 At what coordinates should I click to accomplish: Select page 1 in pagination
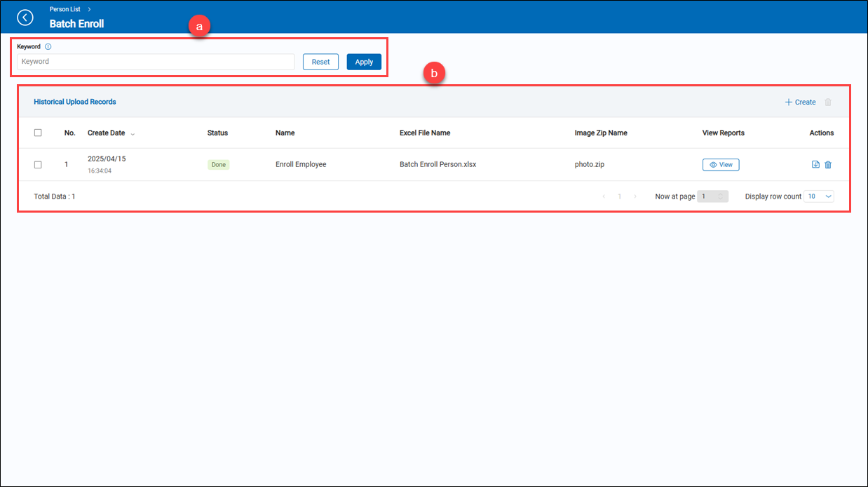620,196
